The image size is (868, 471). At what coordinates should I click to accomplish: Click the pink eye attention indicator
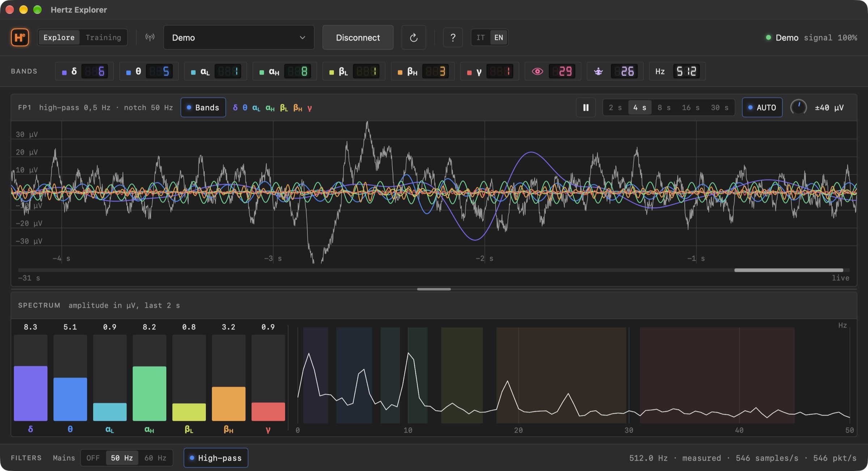point(537,71)
